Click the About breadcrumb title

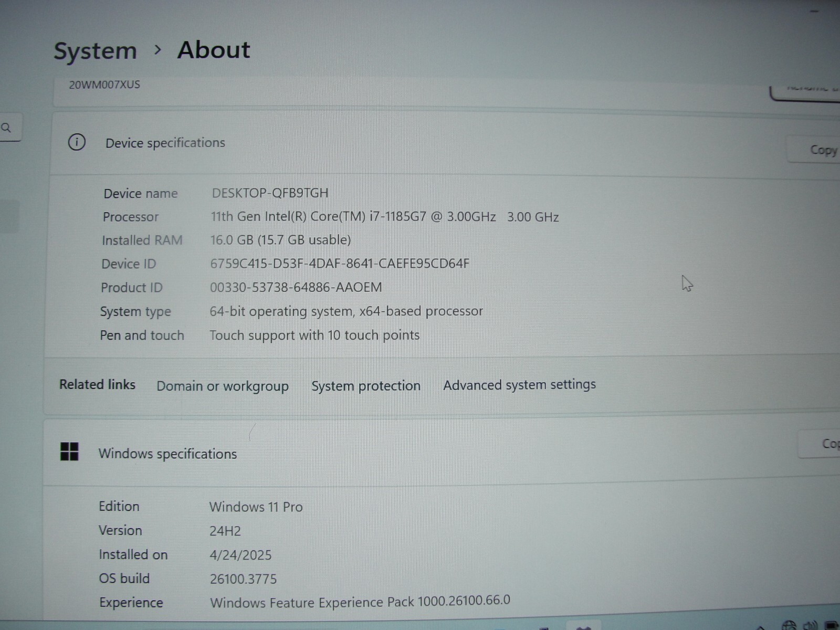(x=214, y=50)
